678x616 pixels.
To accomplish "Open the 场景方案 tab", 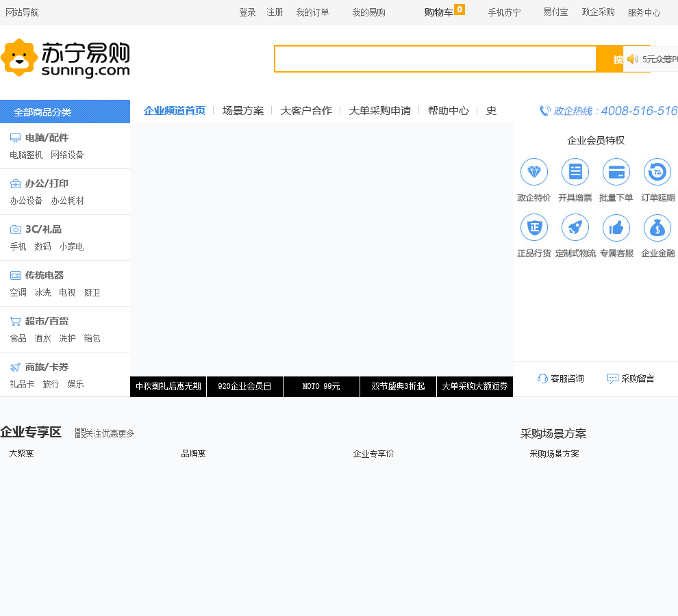I will coord(243,111).
